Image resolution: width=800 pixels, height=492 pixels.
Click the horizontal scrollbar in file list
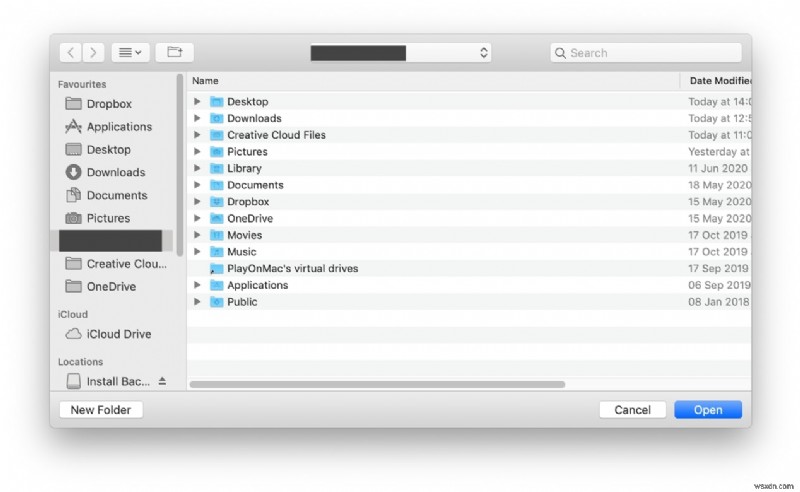(x=378, y=384)
